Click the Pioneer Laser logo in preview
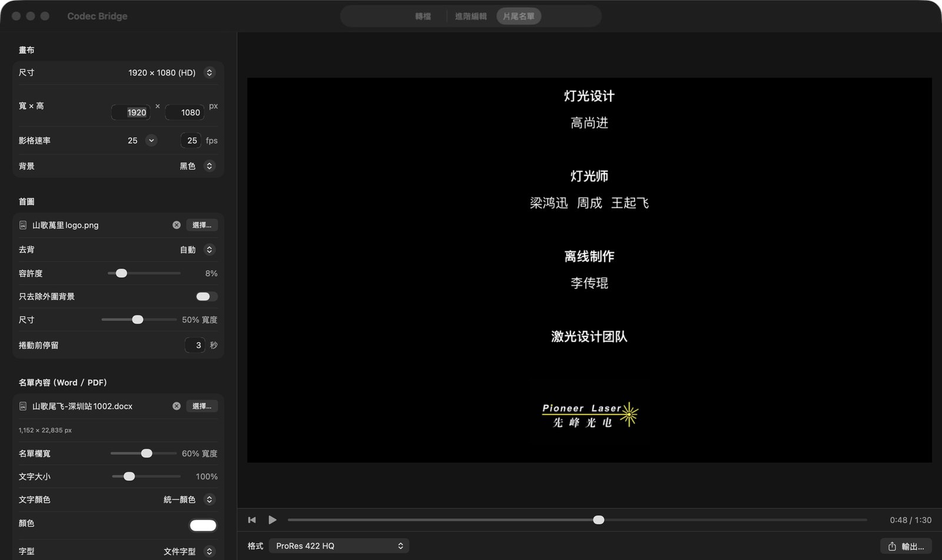 [590, 415]
